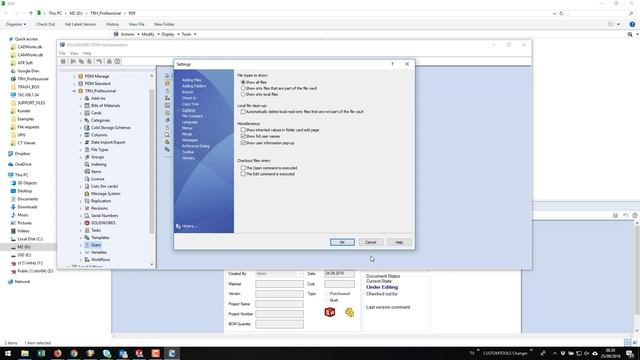The height and width of the screenshot is (360, 640).
Task: Click the Settings dialog question-mark help icon
Action: [392, 64]
